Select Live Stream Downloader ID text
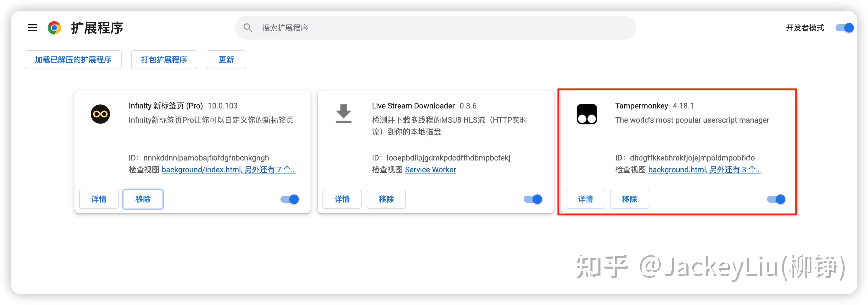The image size is (868, 305). click(x=448, y=158)
